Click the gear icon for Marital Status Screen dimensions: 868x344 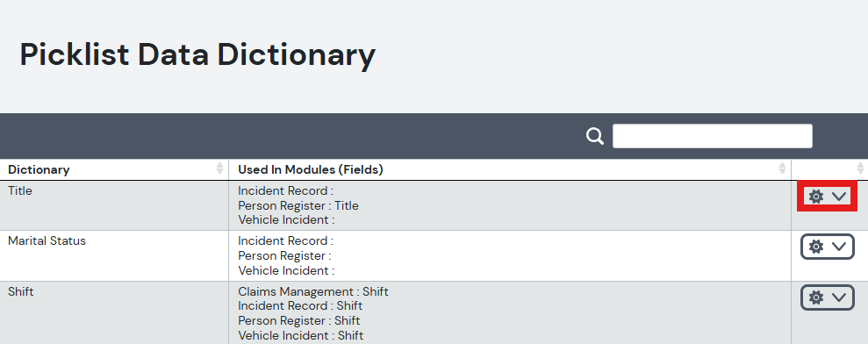pyautogui.click(x=816, y=247)
